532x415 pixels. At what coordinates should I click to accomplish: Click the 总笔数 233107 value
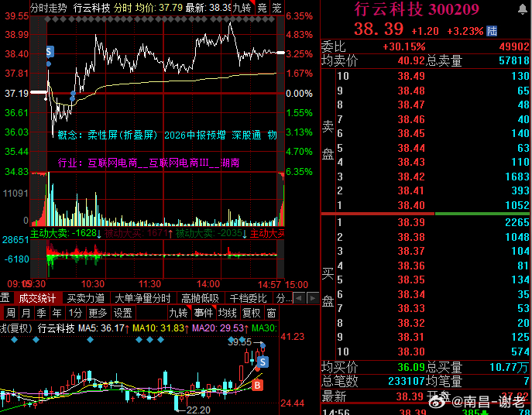pos(407,382)
